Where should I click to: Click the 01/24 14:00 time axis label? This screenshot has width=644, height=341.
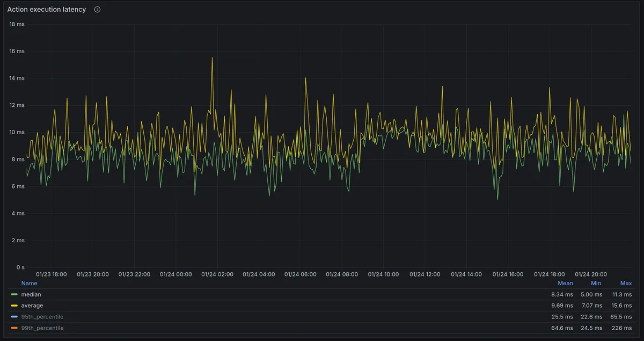(466, 274)
